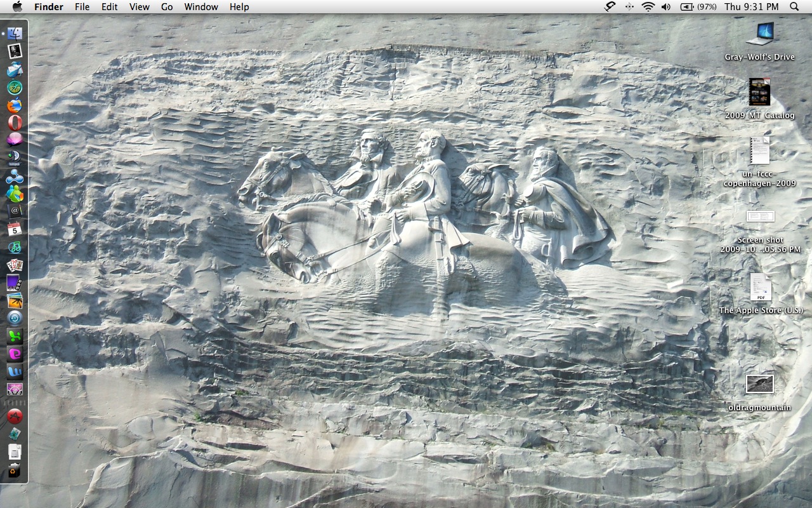Open iCal calendar showing 5 in dock

click(x=15, y=229)
